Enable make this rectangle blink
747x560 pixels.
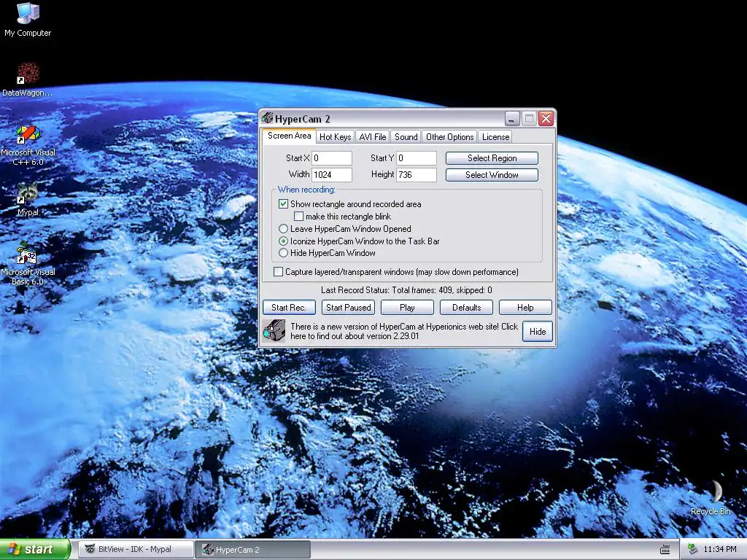point(298,216)
